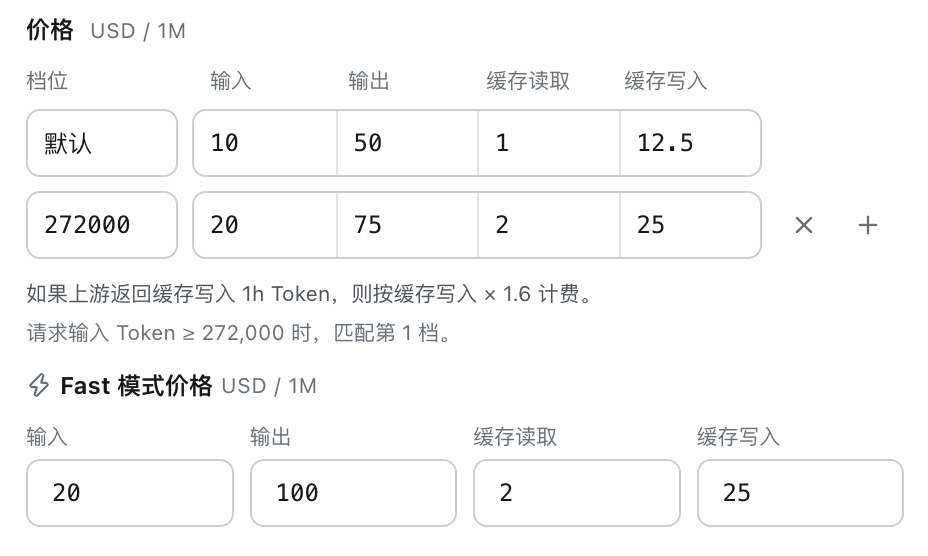Edit default tier output price 50

(407, 143)
